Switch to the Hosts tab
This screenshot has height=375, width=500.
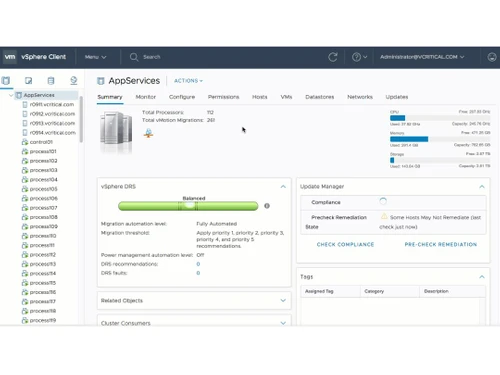(260, 97)
